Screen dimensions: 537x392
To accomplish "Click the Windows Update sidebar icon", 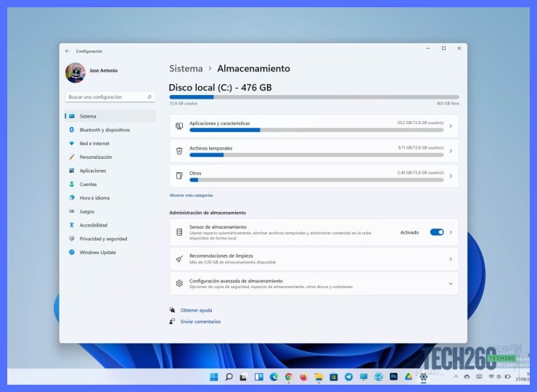I will pos(72,252).
